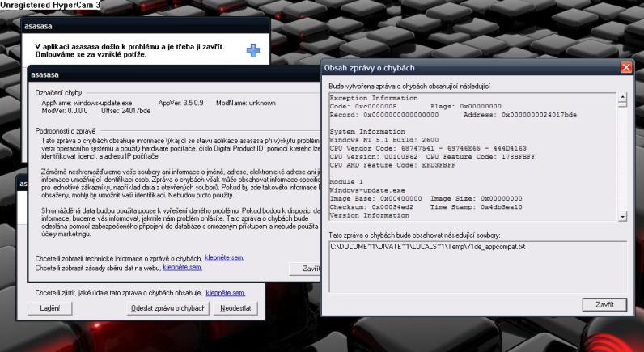Click the scroll down arrow of report text
The image size is (644, 352).
623,216
